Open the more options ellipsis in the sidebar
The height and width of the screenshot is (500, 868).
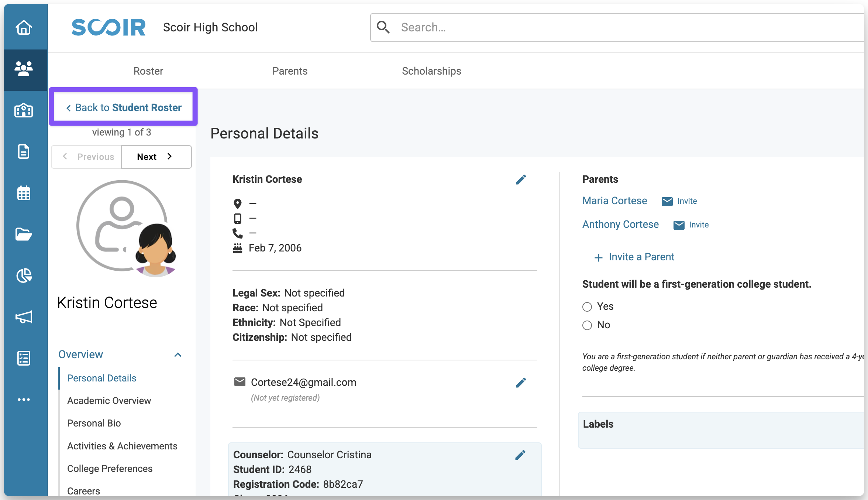pos(24,400)
